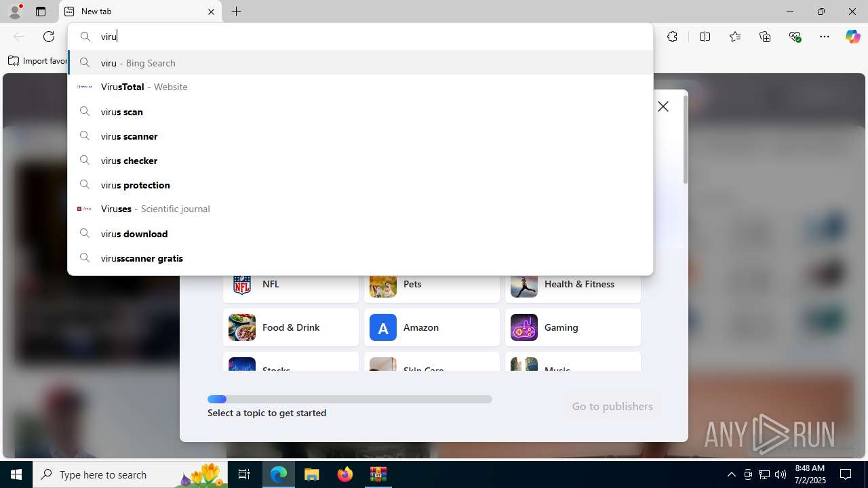
Task: Launch the Copilot sidebar
Action: click(852, 37)
